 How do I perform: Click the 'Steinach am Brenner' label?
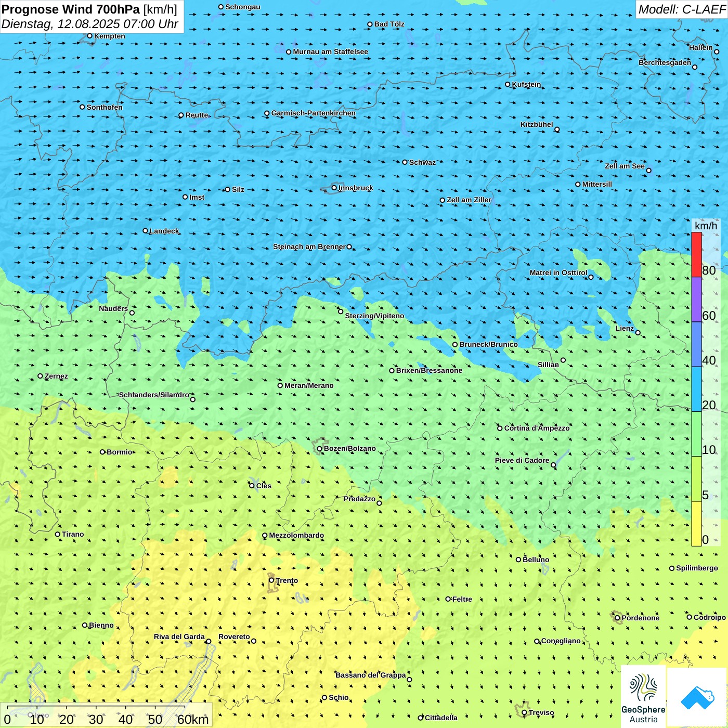pyautogui.click(x=309, y=246)
